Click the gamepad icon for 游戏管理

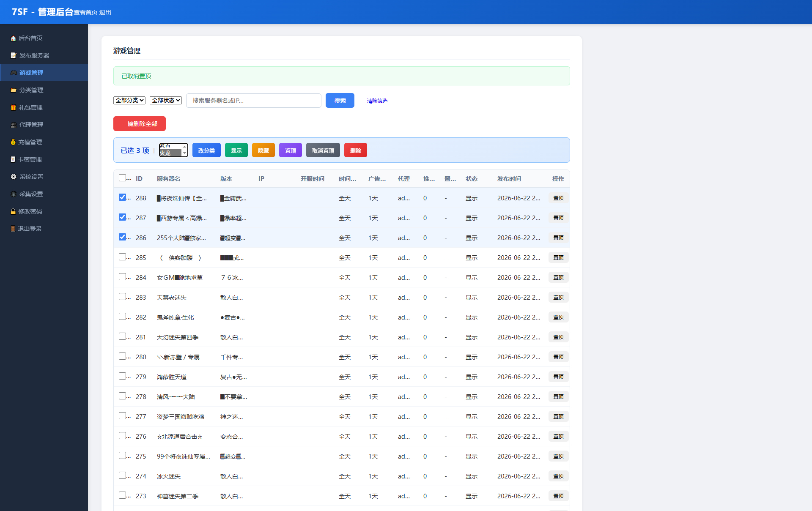pos(14,73)
